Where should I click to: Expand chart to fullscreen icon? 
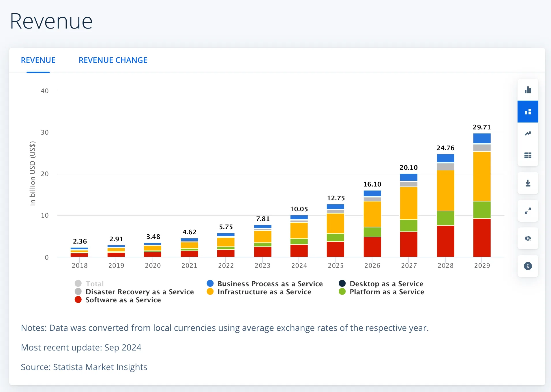click(x=528, y=211)
